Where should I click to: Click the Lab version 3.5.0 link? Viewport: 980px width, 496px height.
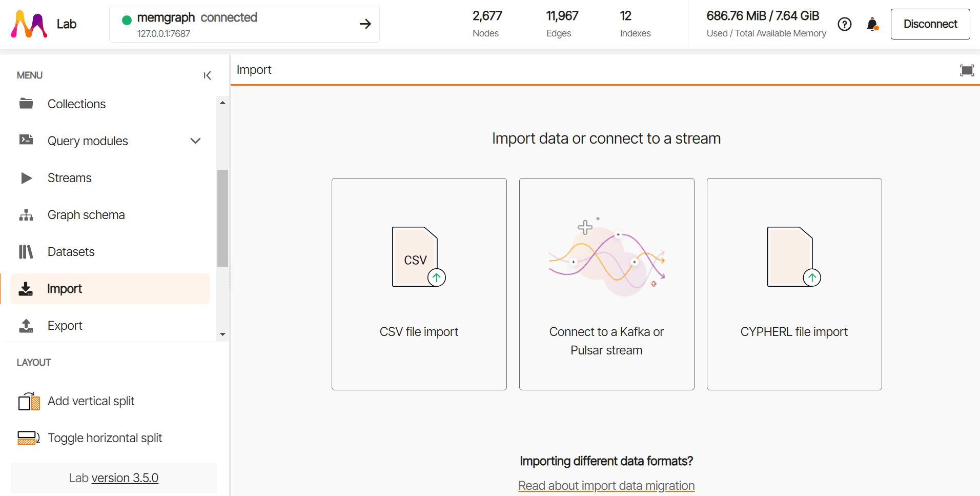point(125,478)
